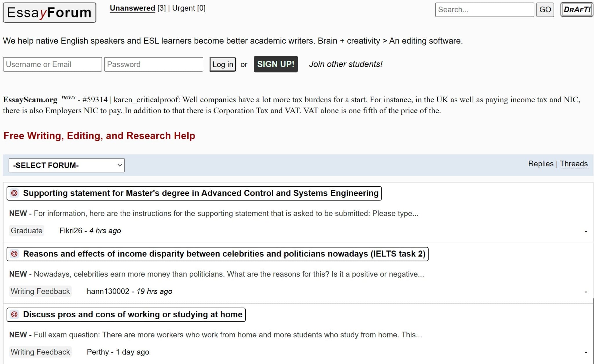Click the EssayForum logo
Image resolution: width=594 pixels, height=364 pixels.
tap(49, 12)
